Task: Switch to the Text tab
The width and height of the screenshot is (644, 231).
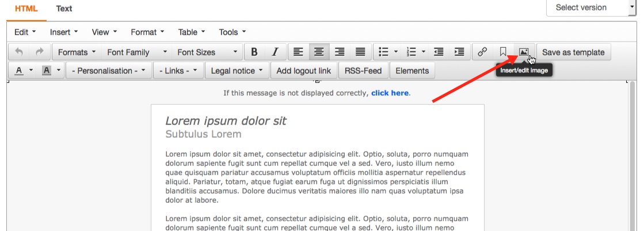Action: tap(64, 9)
